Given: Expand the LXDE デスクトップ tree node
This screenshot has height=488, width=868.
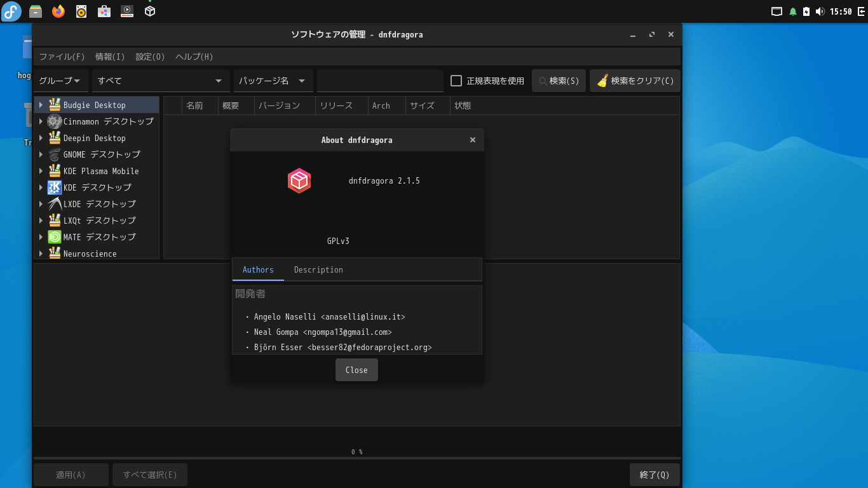Looking at the screenshot, I should pyautogui.click(x=41, y=204).
